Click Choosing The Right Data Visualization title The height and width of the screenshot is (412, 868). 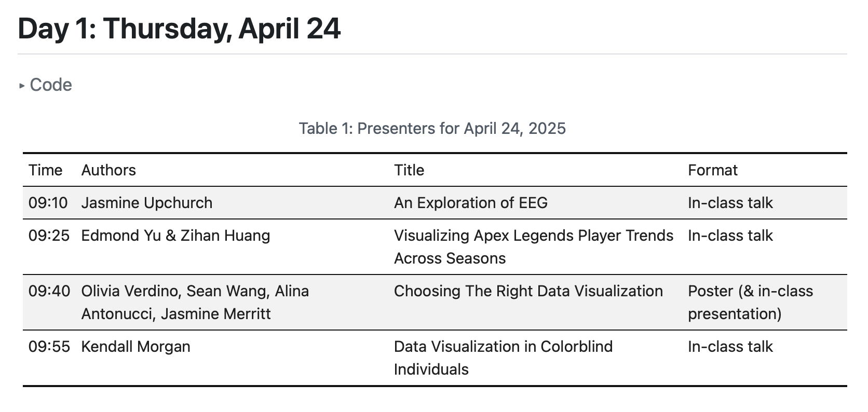coord(528,291)
